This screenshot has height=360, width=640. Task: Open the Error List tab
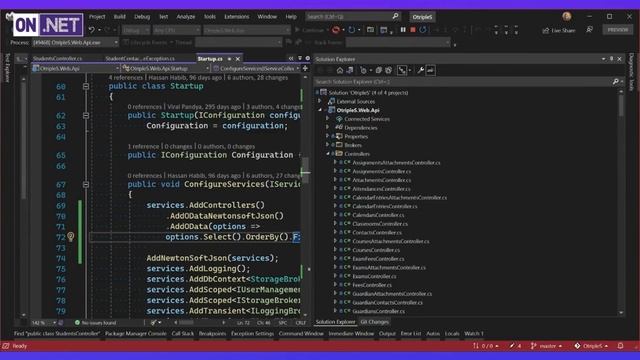point(411,333)
